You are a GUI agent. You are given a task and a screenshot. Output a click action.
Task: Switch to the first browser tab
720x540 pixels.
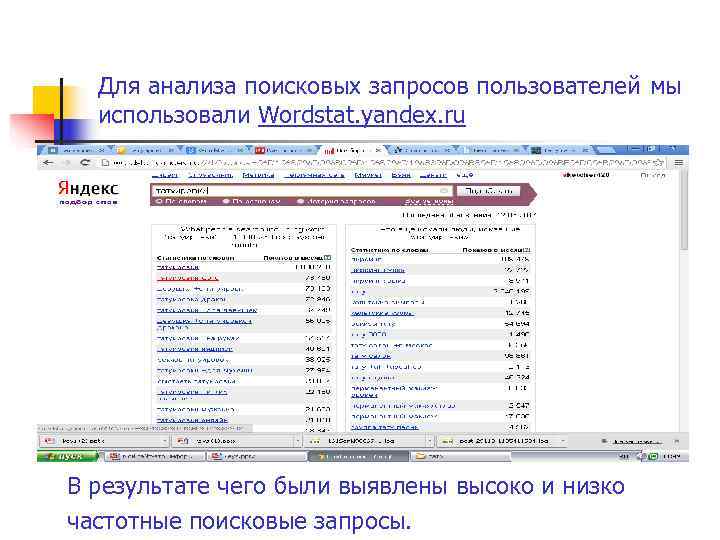[76, 150]
